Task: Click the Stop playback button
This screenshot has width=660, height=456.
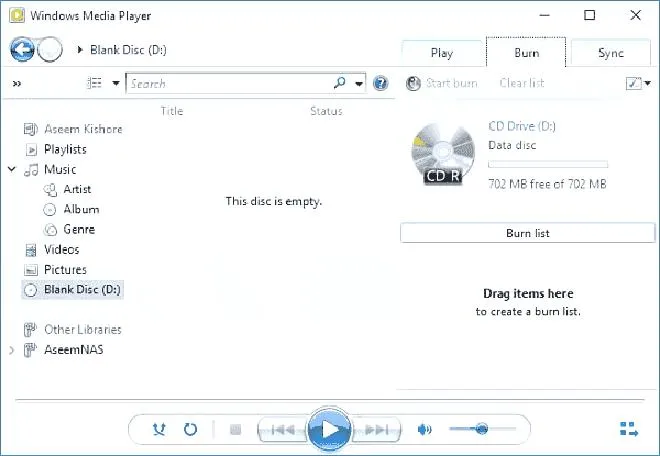Action: (x=235, y=429)
